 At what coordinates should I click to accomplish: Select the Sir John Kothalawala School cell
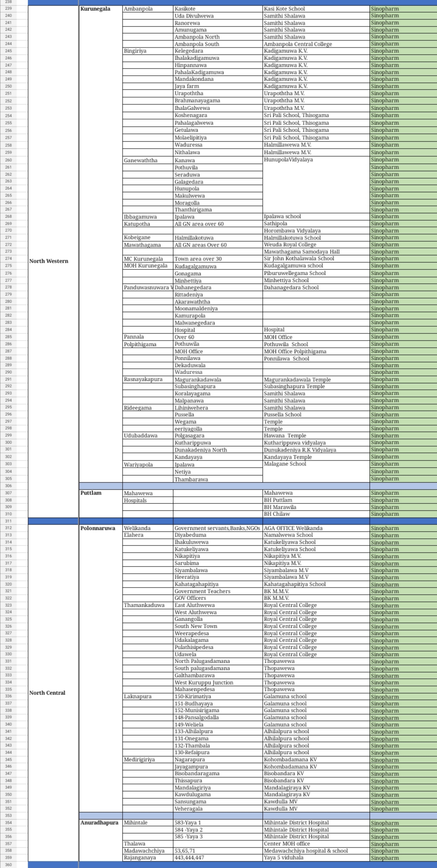316,258
